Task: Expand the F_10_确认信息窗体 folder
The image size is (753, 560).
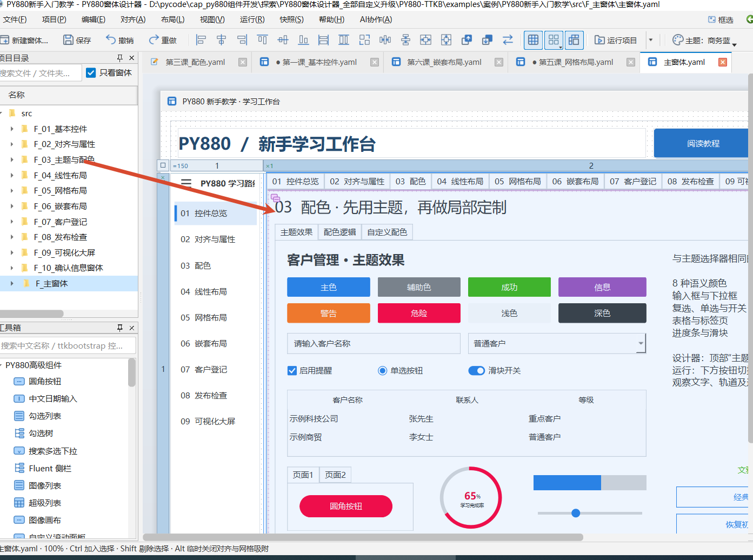Action: point(12,268)
